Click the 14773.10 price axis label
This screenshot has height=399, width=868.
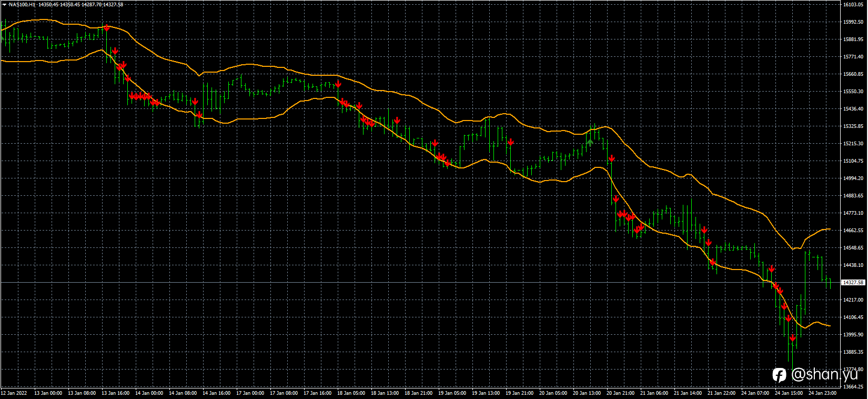pyautogui.click(x=853, y=213)
